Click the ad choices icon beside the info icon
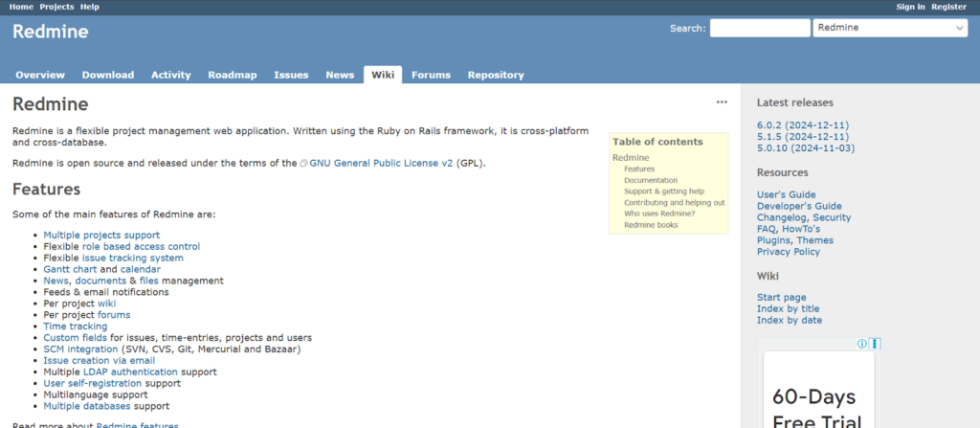The height and width of the screenshot is (428, 980). [x=875, y=344]
